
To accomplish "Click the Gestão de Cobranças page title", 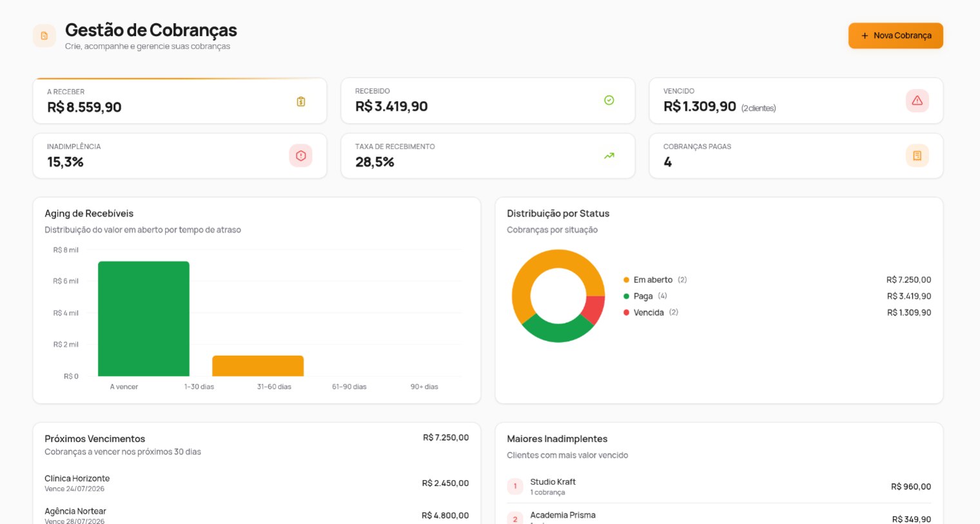I will point(151,30).
